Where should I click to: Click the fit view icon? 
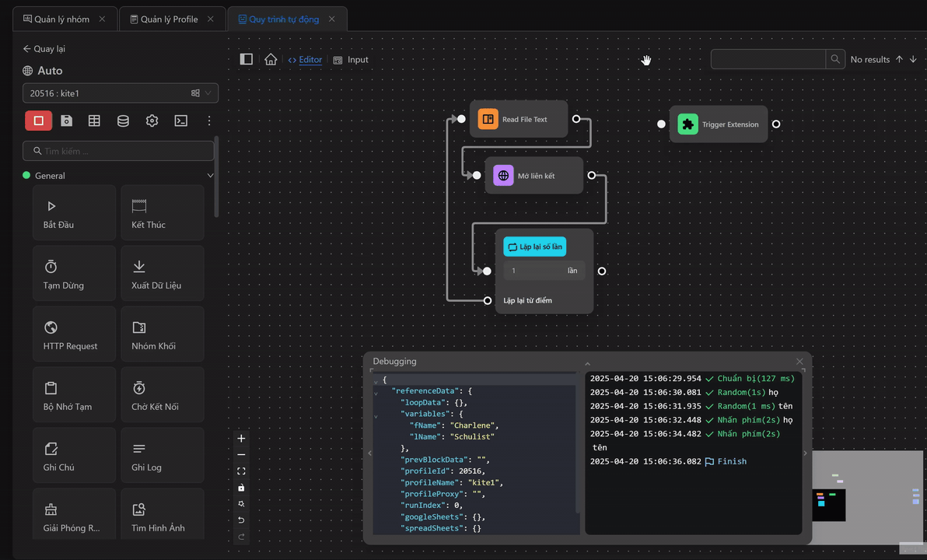click(x=241, y=471)
